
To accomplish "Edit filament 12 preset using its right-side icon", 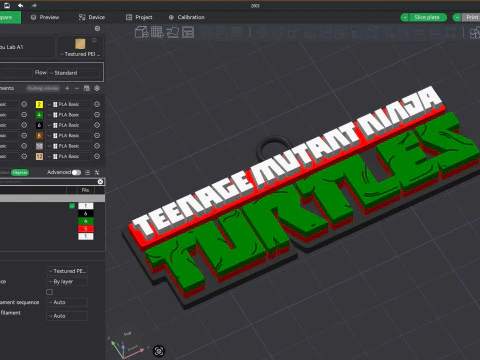I will click(x=97, y=156).
